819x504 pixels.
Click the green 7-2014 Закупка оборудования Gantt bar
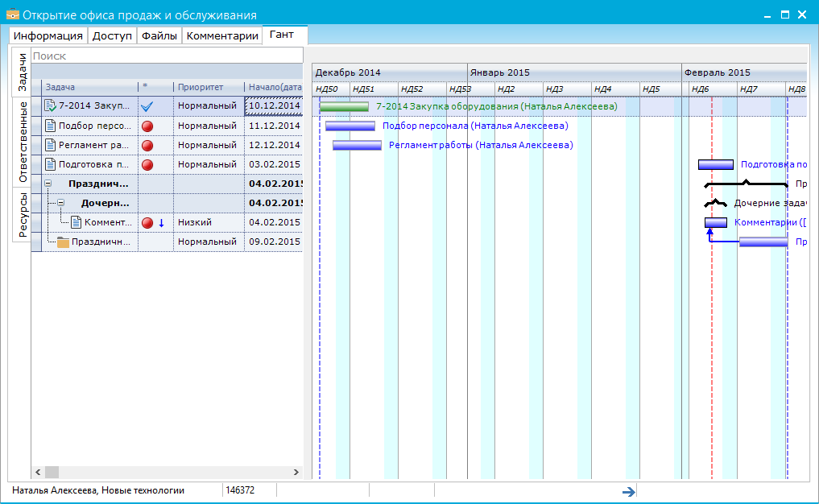[x=344, y=106]
